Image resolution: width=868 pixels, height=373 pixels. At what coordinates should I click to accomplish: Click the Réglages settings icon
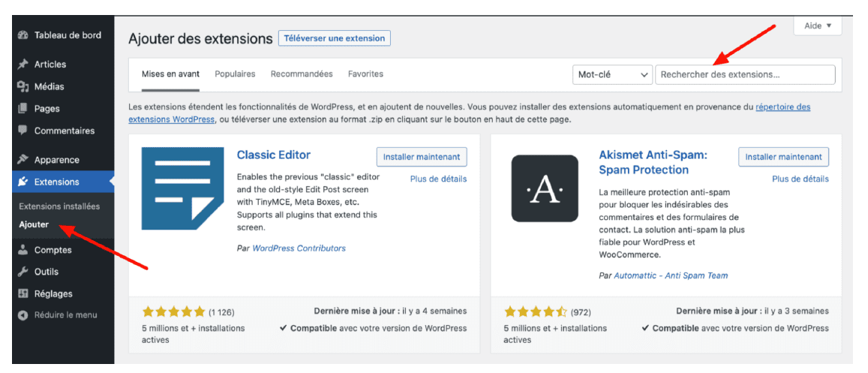[23, 293]
